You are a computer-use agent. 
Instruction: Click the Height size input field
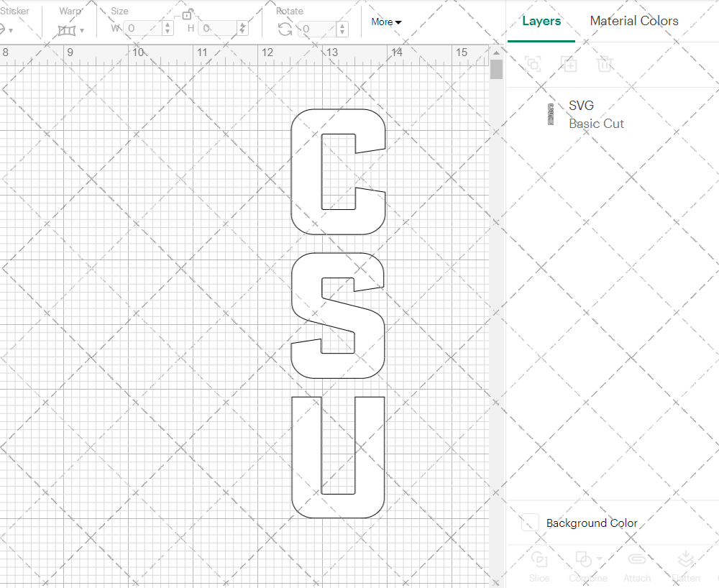pos(219,29)
